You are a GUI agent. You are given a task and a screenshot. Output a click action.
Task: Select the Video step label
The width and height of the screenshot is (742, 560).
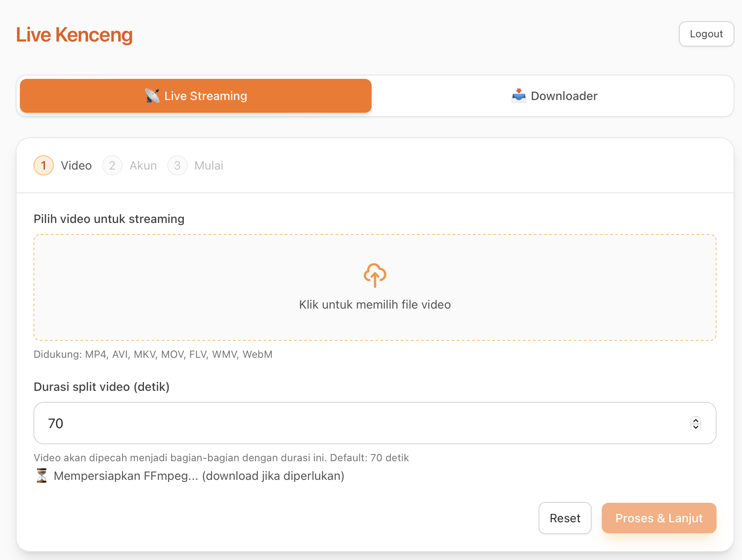pos(76,165)
